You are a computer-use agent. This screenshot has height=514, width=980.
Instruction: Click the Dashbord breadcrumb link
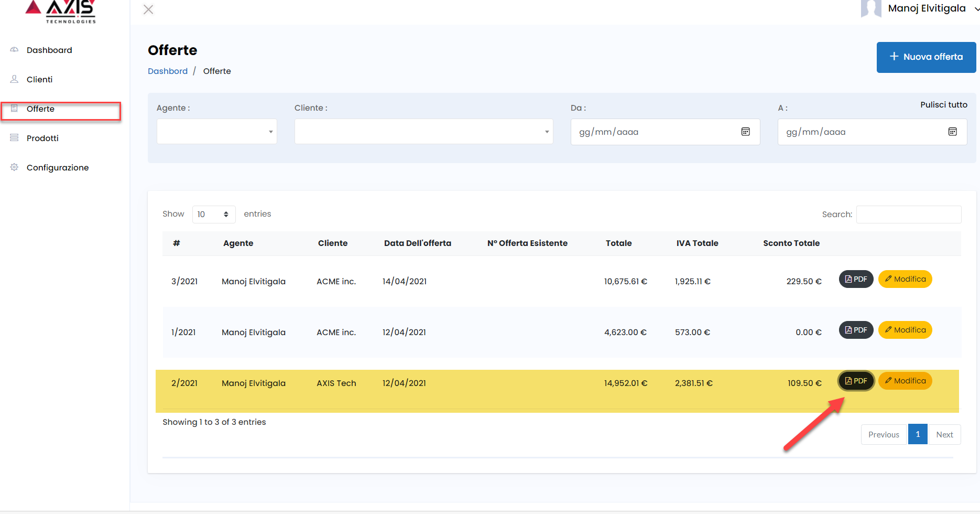(168, 71)
